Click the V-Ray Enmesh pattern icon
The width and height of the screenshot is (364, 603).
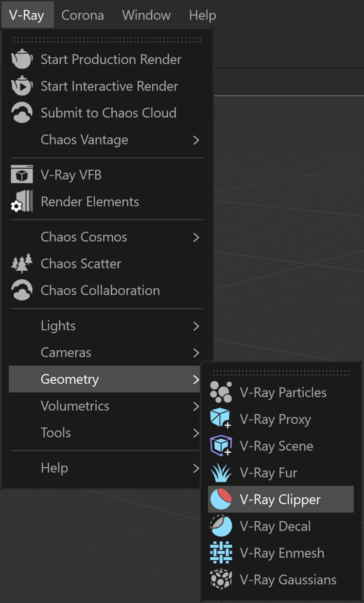pos(221,553)
